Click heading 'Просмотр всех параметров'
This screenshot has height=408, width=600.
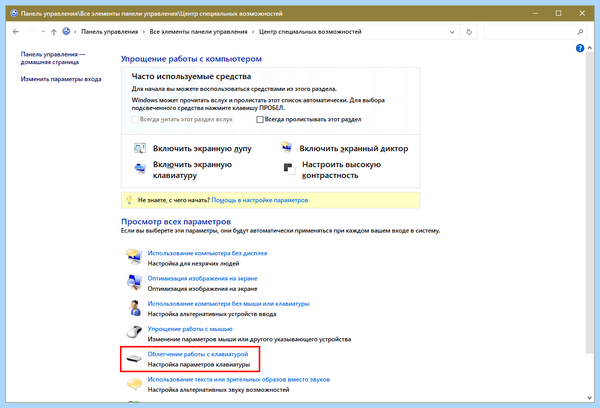176,222
